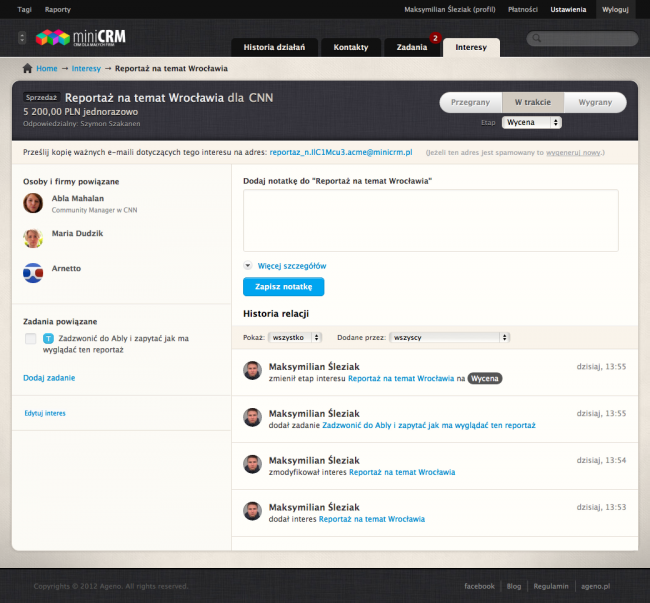This screenshot has width=650, height=603.
Task: Click the 'dzisiaj, 13:54' timestamp
Action: click(x=601, y=460)
